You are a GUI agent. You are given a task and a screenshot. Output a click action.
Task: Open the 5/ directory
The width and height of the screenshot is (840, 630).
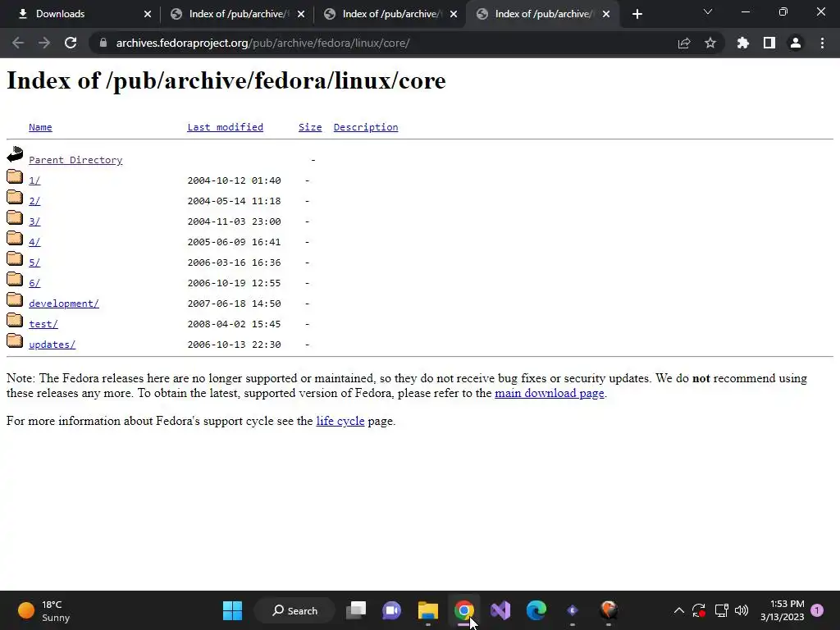(x=34, y=262)
